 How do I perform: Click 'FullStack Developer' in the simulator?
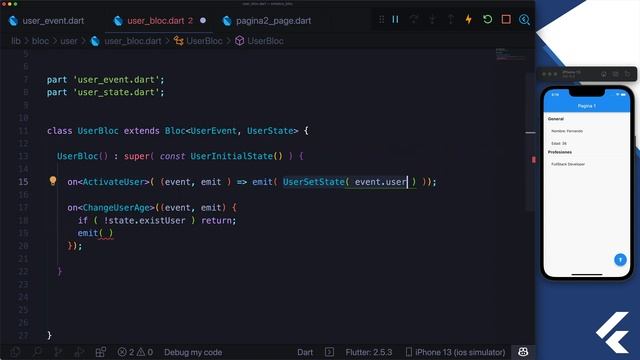[x=568, y=164]
